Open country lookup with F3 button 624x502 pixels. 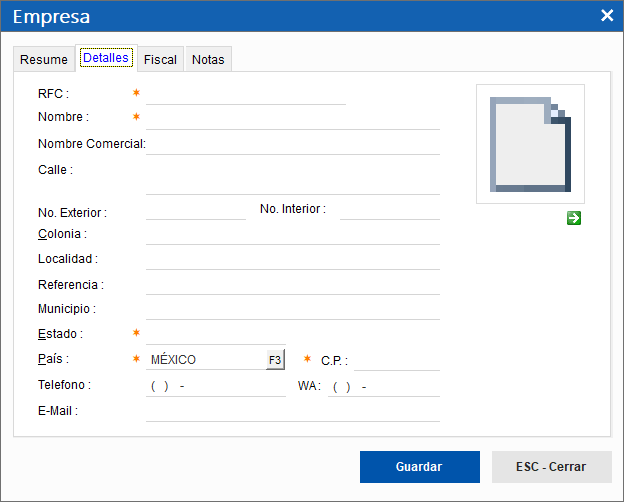pos(275,360)
